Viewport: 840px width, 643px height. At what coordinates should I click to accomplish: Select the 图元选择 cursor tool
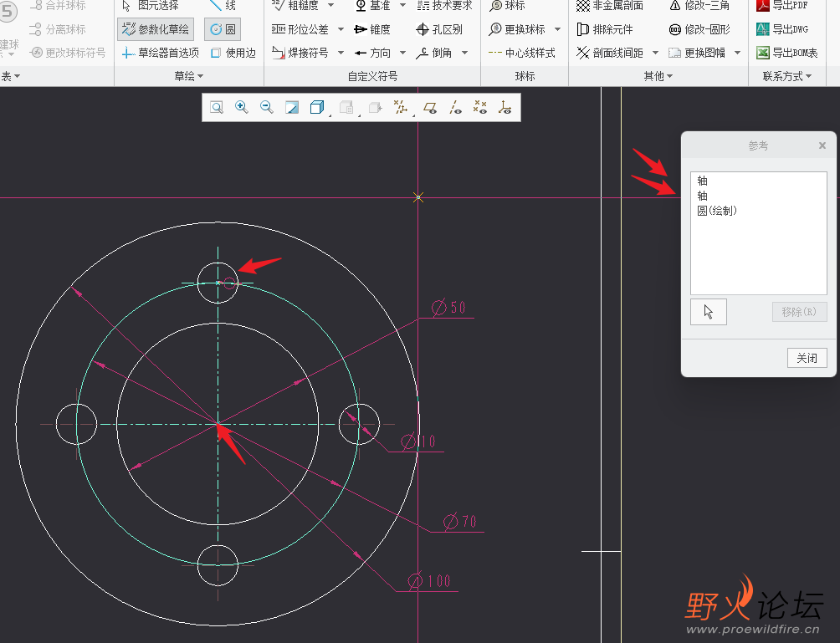(150, 6)
